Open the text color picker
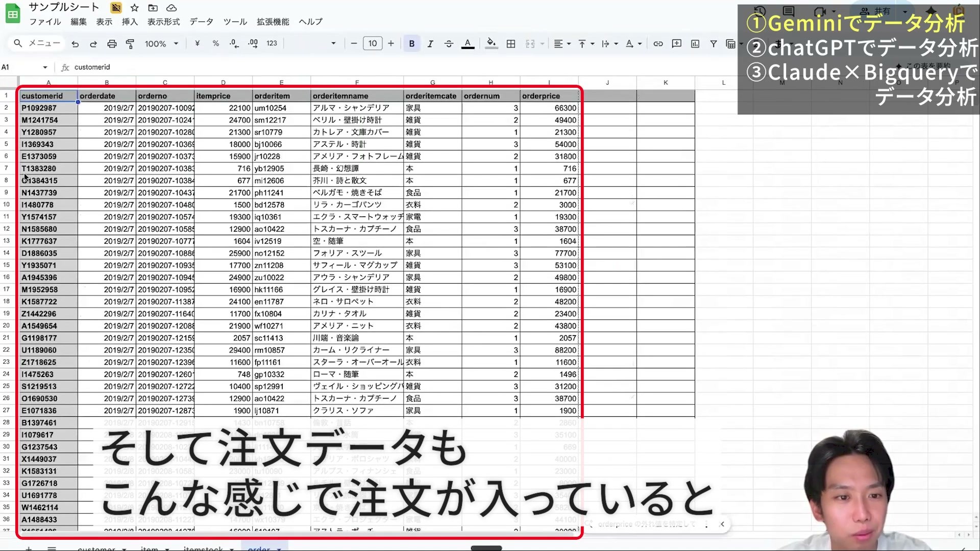Image resolution: width=980 pixels, height=551 pixels. click(x=468, y=44)
